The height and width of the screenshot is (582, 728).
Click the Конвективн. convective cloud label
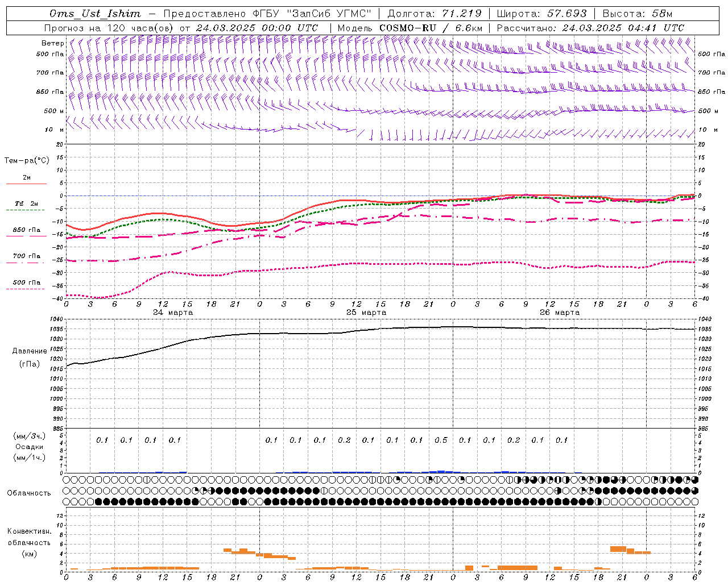[30, 531]
